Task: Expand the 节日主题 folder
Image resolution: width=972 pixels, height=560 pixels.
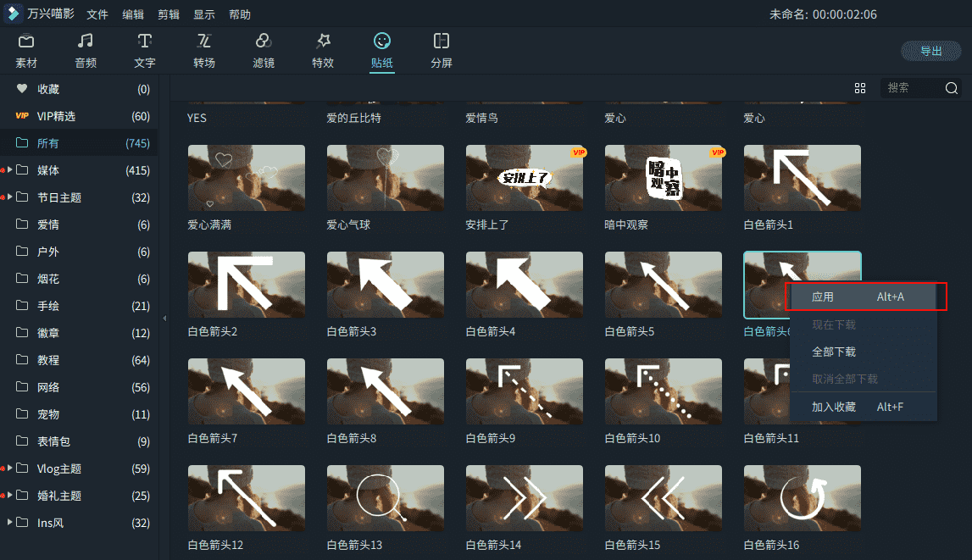Action: 10,197
